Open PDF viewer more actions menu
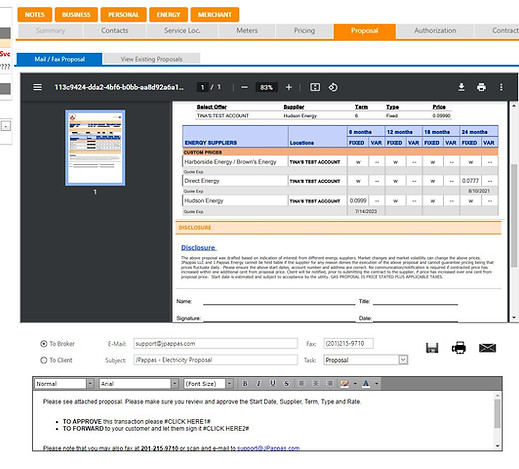Screen dimensions: 519x469 [x=501, y=87]
